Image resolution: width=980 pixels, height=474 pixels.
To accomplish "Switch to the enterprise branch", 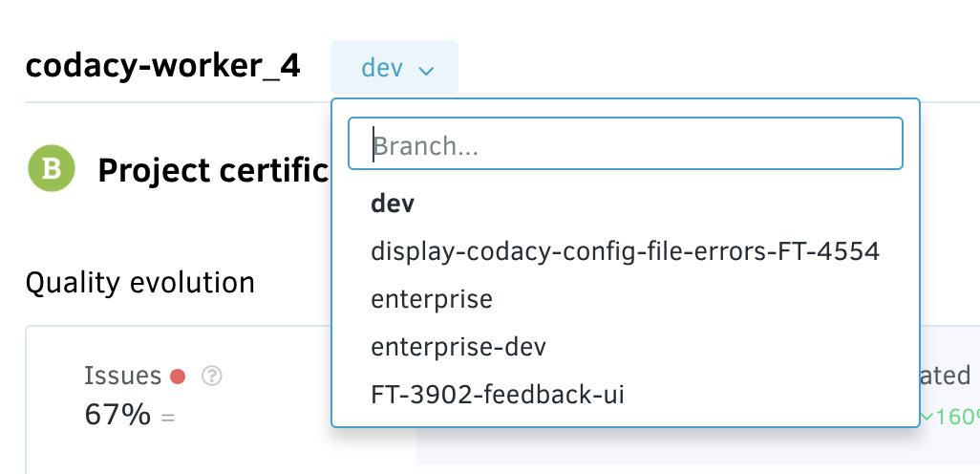I will point(432,299).
